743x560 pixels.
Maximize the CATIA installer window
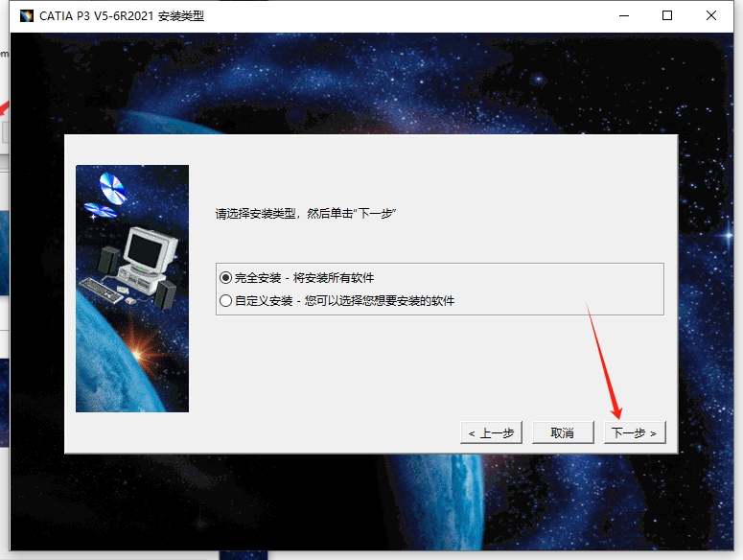[667, 16]
